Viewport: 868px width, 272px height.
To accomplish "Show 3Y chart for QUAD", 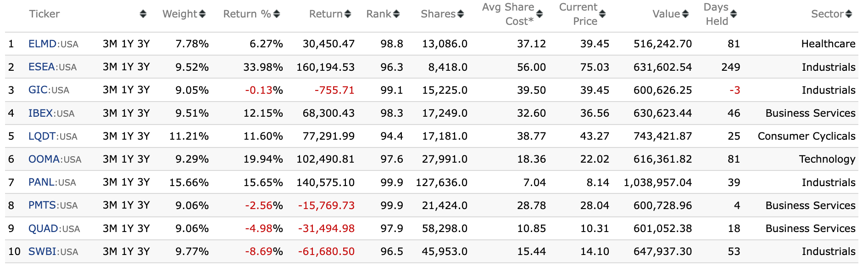I will [144, 229].
